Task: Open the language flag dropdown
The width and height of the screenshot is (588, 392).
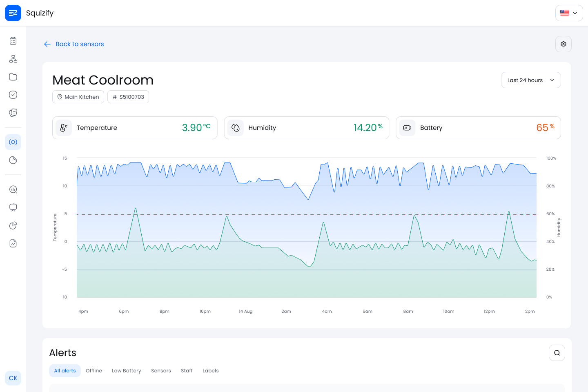Action: (x=569, y=13)
